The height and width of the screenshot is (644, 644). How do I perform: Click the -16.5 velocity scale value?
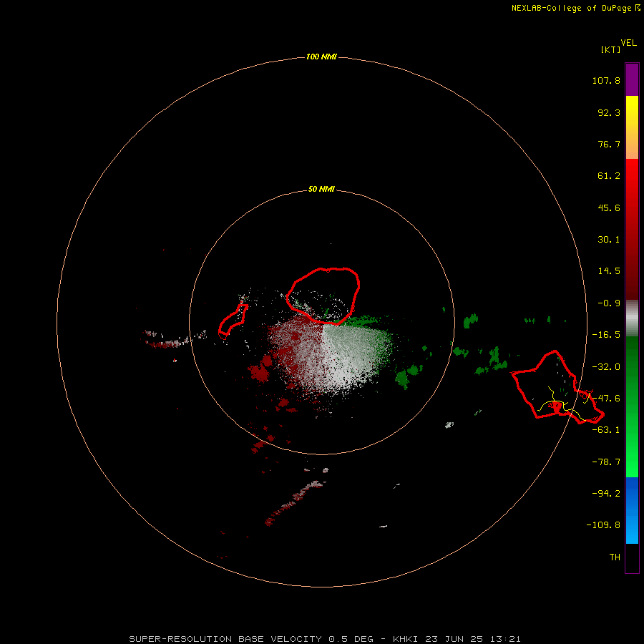tap(606, 335)
